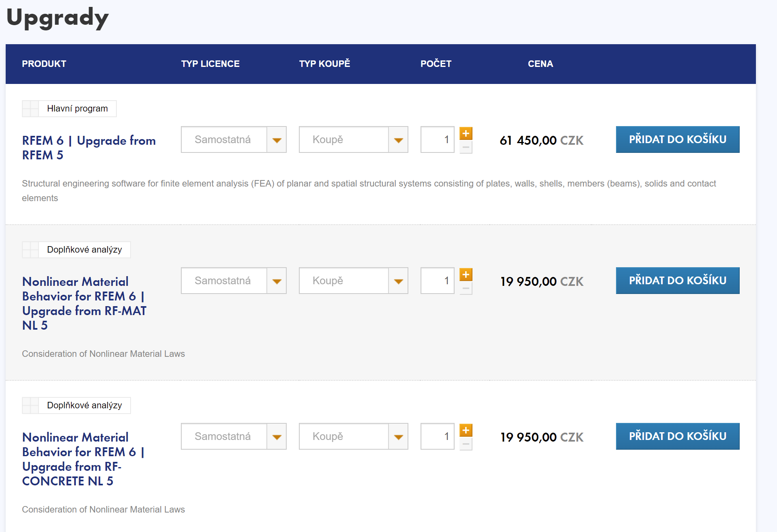
Task: Increase quantity for RFEM 6 Upgrade from RFEM 5
Action: click(466, 133)
